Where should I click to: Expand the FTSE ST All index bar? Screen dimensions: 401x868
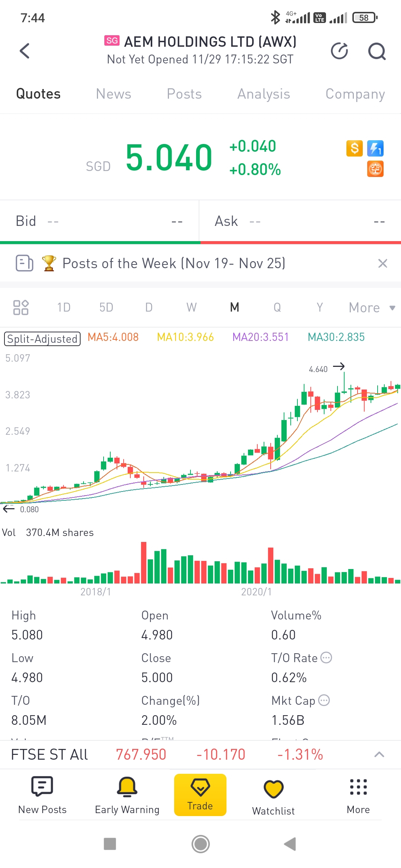(x=379, y=754)
